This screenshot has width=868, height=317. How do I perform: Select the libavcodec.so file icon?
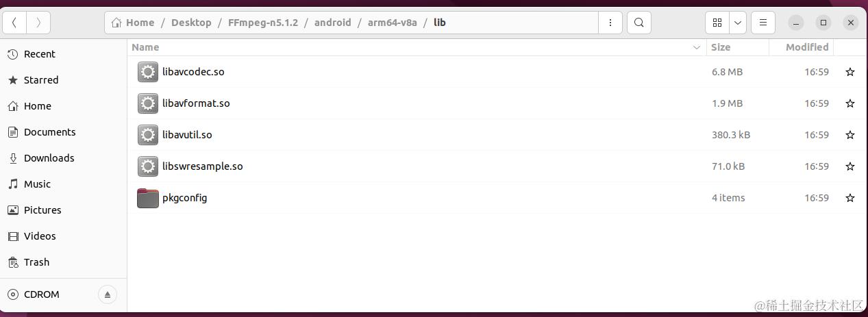pos(148,72)
